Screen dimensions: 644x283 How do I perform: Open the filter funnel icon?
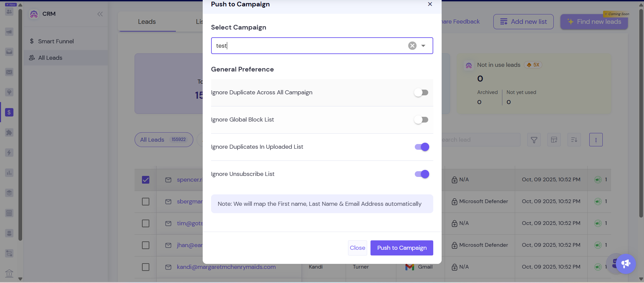(x=534, y=140)
